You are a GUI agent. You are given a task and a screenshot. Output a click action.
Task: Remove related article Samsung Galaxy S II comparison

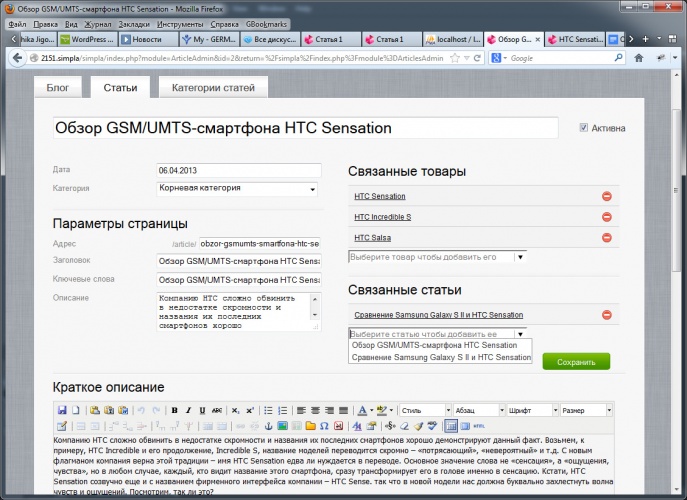point(607,315)
